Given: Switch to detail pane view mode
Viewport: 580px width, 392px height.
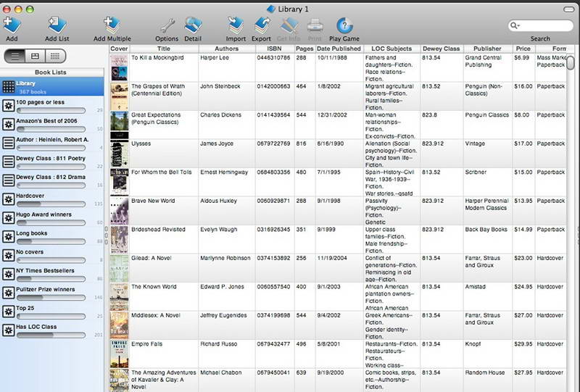Looking at the screenshot, I should [35, 57].
